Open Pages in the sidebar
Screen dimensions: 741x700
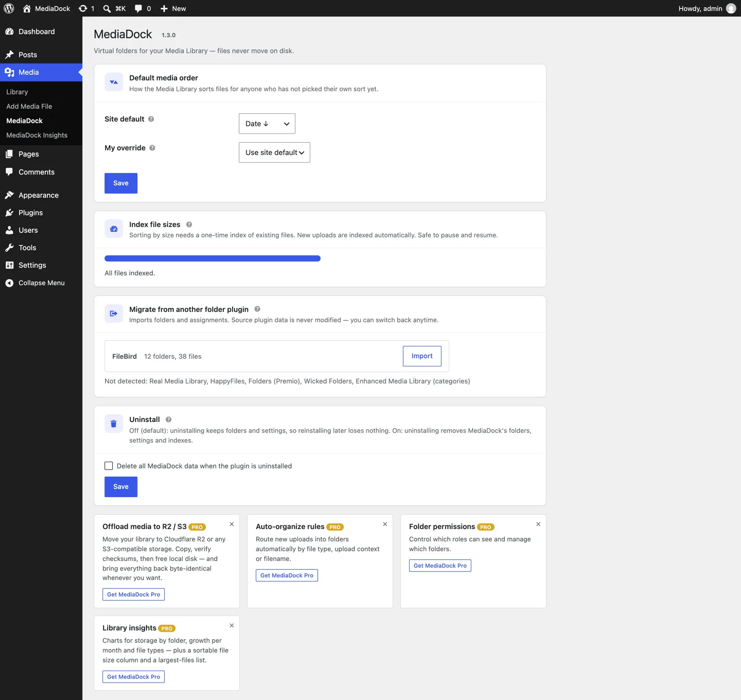[x=41, y=154]
